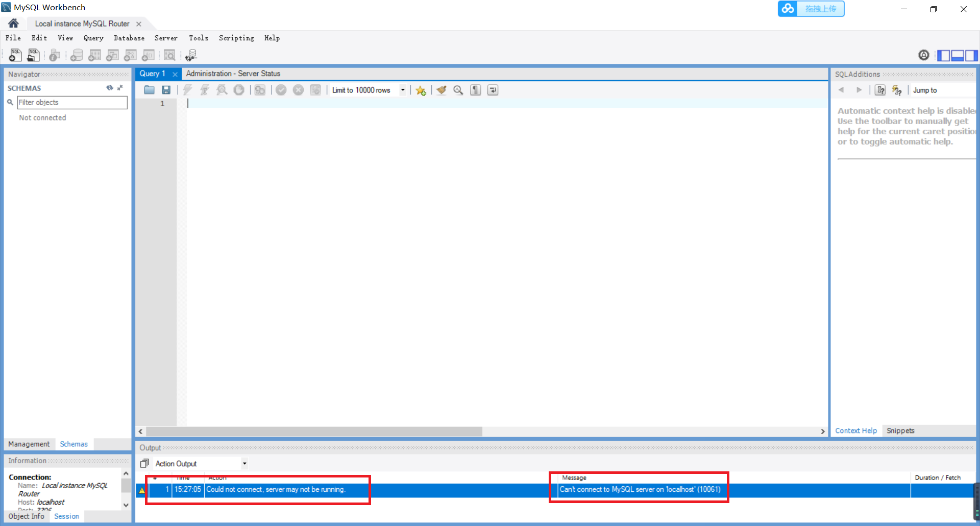Click inside the Filter objects field

pos(71,102)
